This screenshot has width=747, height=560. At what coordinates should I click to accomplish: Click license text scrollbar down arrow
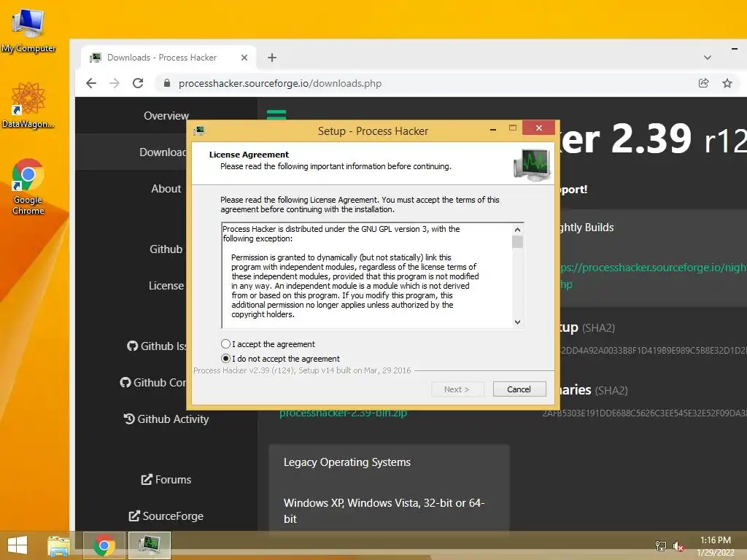point(518,322)
